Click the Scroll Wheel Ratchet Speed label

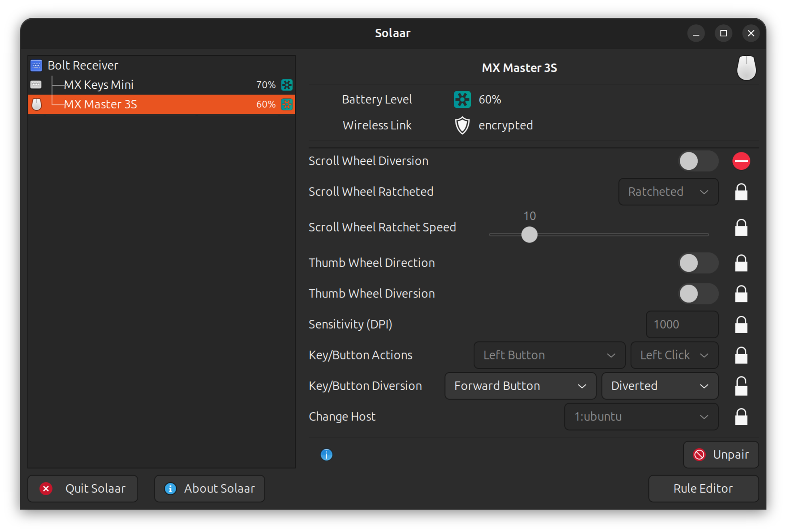coord(382,227)
